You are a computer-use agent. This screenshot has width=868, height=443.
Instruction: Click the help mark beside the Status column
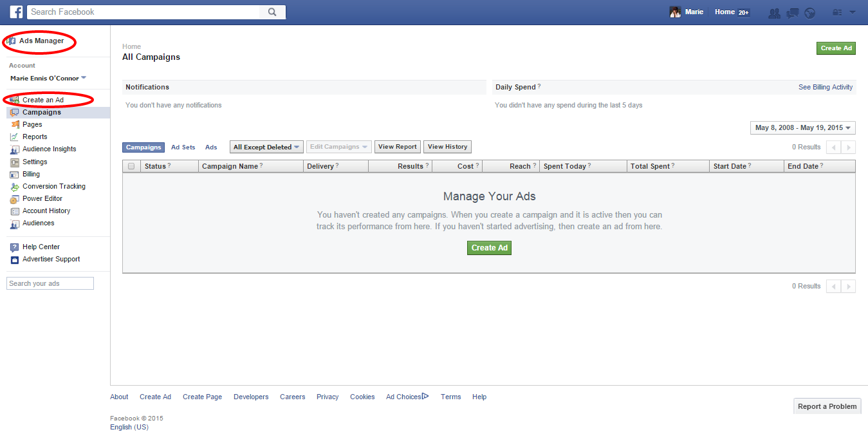[x=169, y=165]
